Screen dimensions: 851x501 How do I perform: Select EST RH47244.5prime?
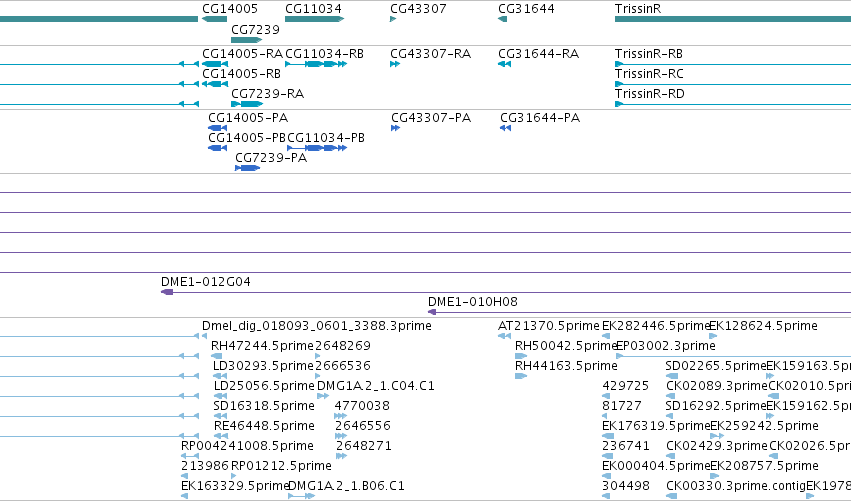pyautogui.click(x=263, y=346)
